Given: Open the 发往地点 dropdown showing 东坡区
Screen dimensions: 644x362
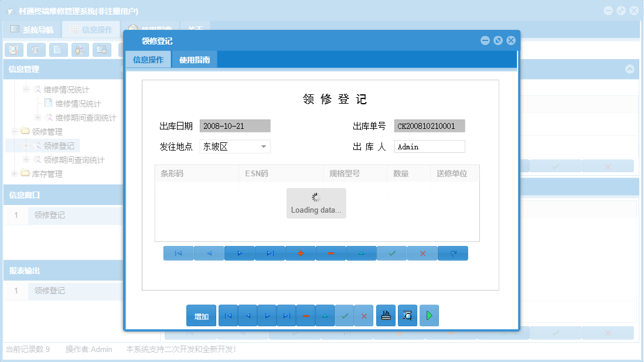Looking at the screenshot, I should [x=262, y=146].
